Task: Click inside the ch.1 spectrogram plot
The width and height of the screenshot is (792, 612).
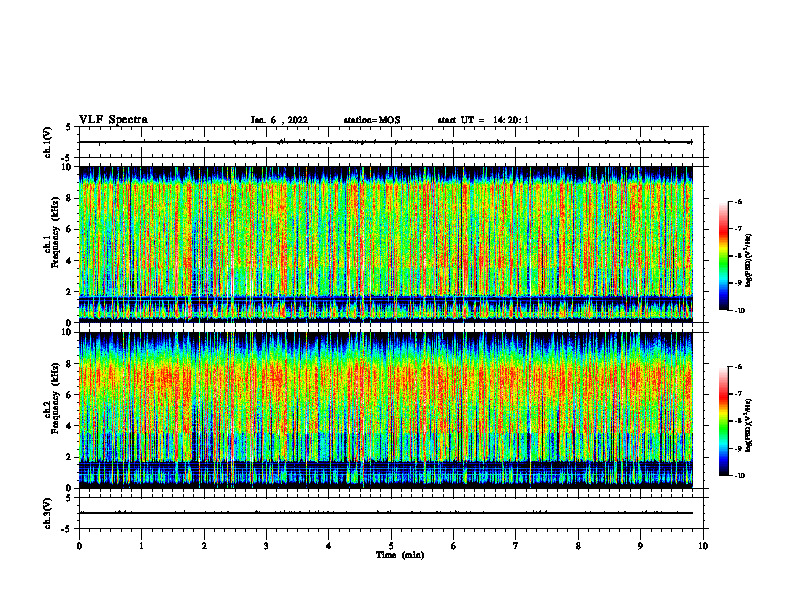Action: pos(386,244)
